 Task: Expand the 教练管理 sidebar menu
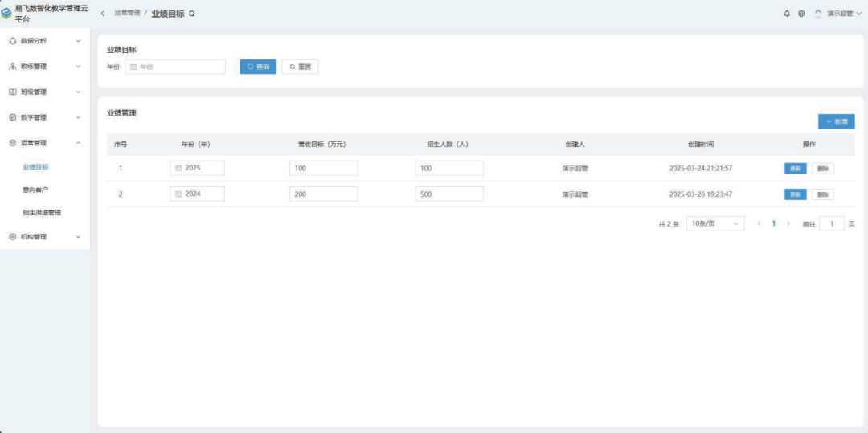pyautogui.click(x=45, y=67)
